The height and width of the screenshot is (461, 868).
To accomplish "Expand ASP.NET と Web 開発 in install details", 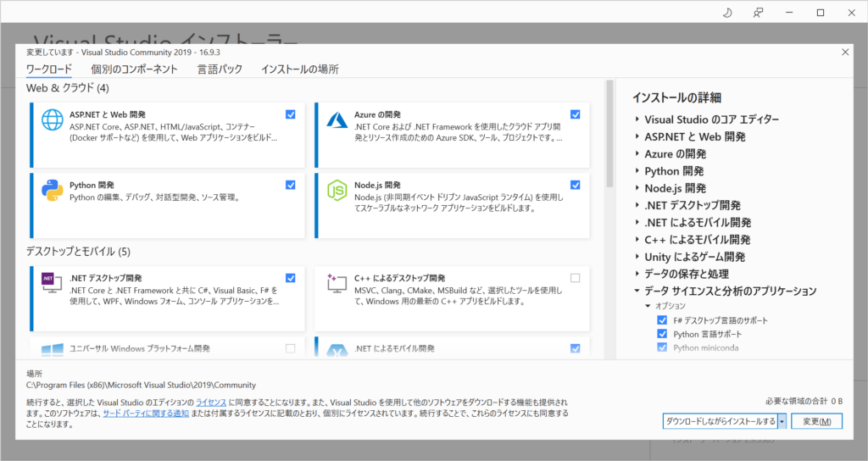I will point(637,136).
